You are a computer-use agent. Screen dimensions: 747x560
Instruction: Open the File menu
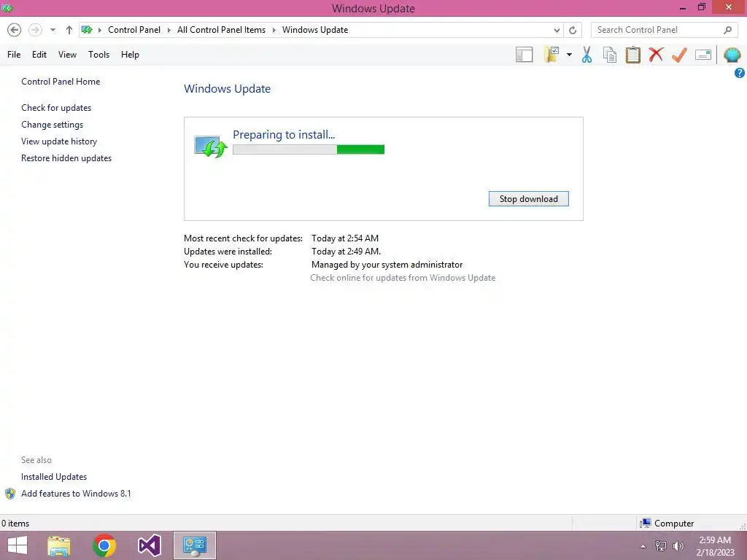coord(14,55)
